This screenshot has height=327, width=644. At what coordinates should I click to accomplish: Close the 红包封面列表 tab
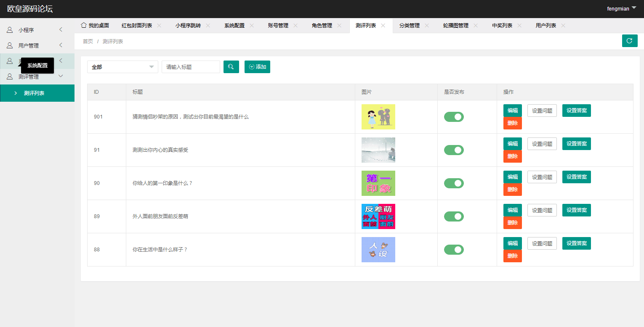[x=159, y=26]
